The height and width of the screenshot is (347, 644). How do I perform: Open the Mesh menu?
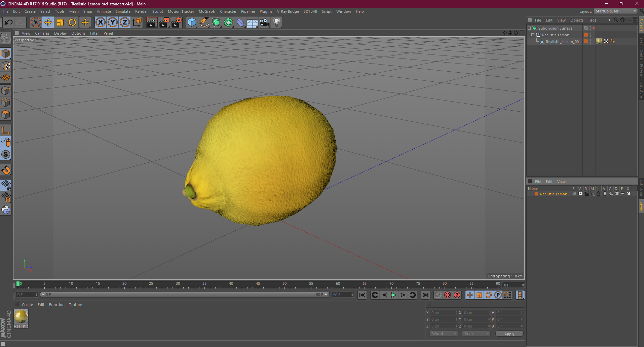point(74,11)
